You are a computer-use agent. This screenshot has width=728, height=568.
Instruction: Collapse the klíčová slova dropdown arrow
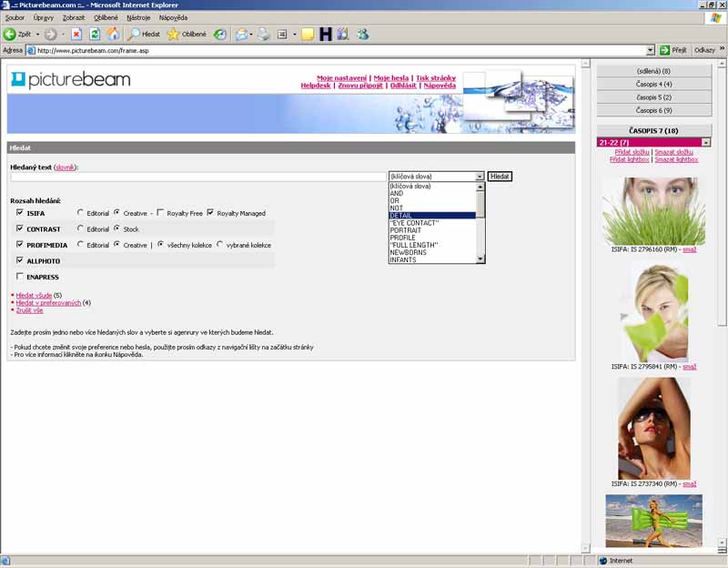[480, 177]
